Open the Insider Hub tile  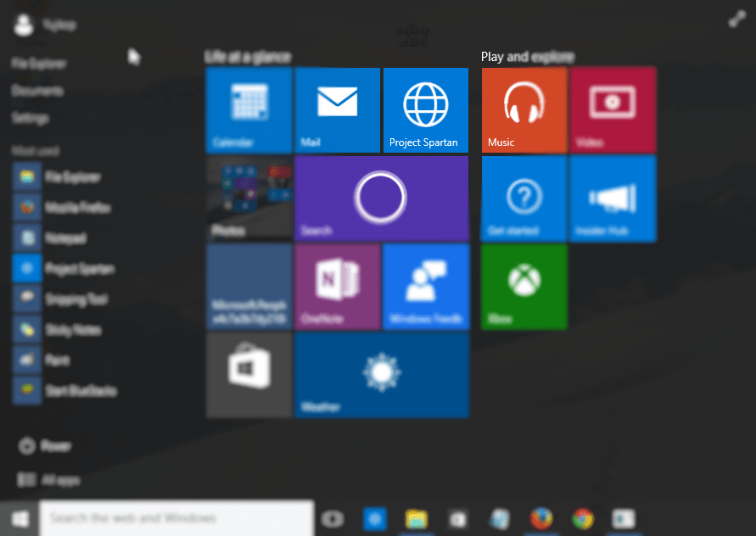pos(613,198)
